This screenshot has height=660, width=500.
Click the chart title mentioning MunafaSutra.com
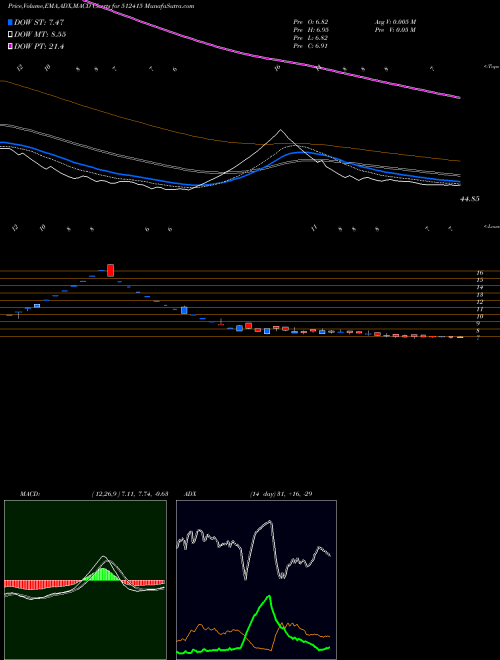click(101, 6)
